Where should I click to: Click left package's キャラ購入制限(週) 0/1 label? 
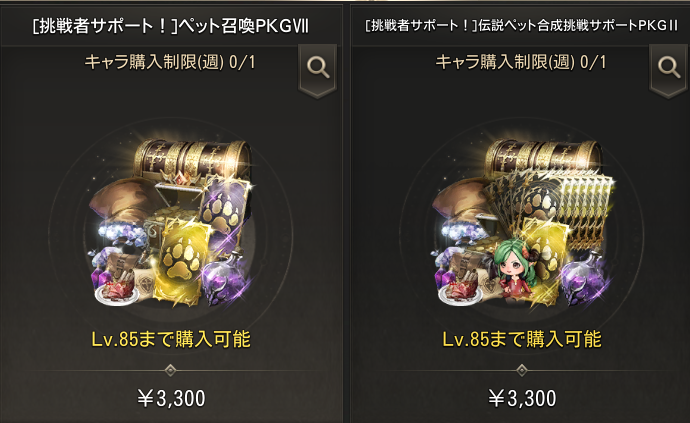(x=170, y=62)
